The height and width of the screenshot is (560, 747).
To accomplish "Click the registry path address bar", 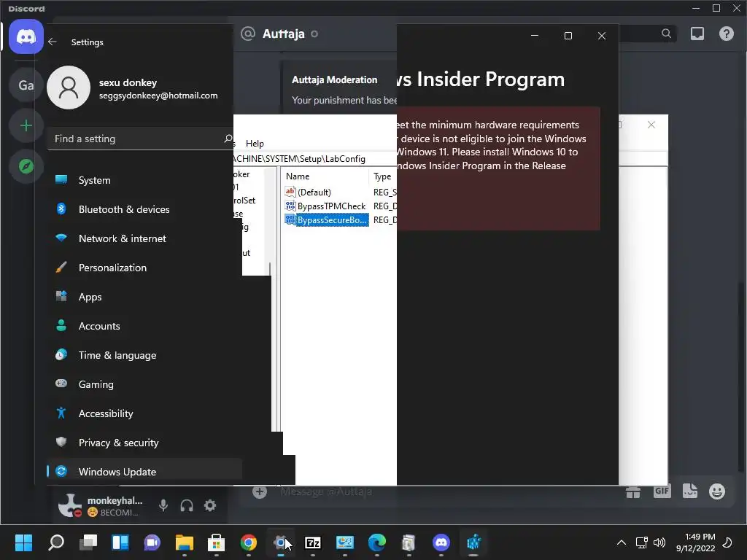I will click(314, 158).
